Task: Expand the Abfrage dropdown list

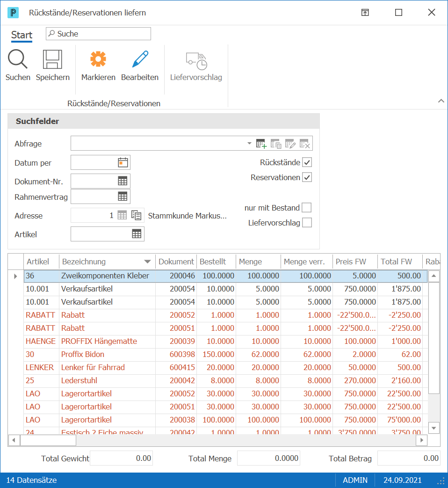Action: coord(249,144)
